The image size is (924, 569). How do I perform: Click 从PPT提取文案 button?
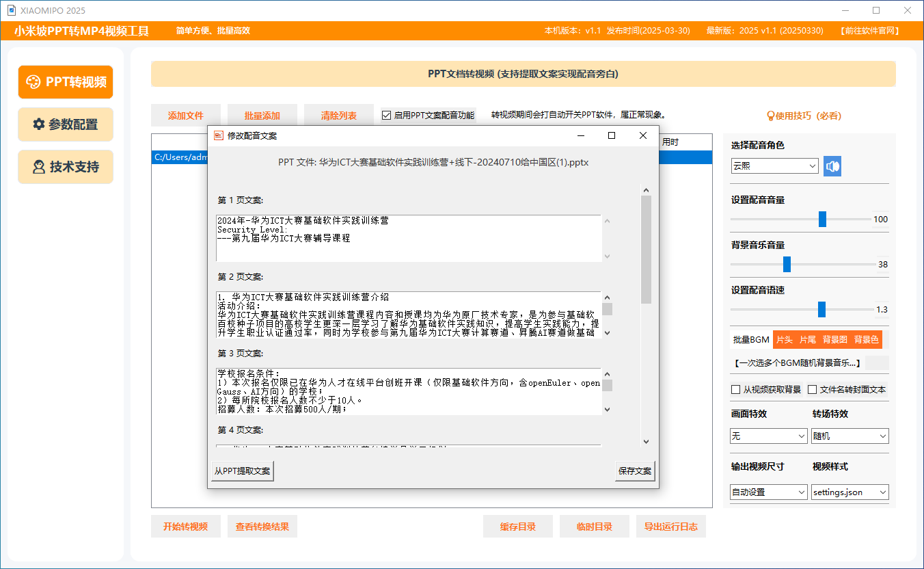pyautogui.click(x=242, y=471)
